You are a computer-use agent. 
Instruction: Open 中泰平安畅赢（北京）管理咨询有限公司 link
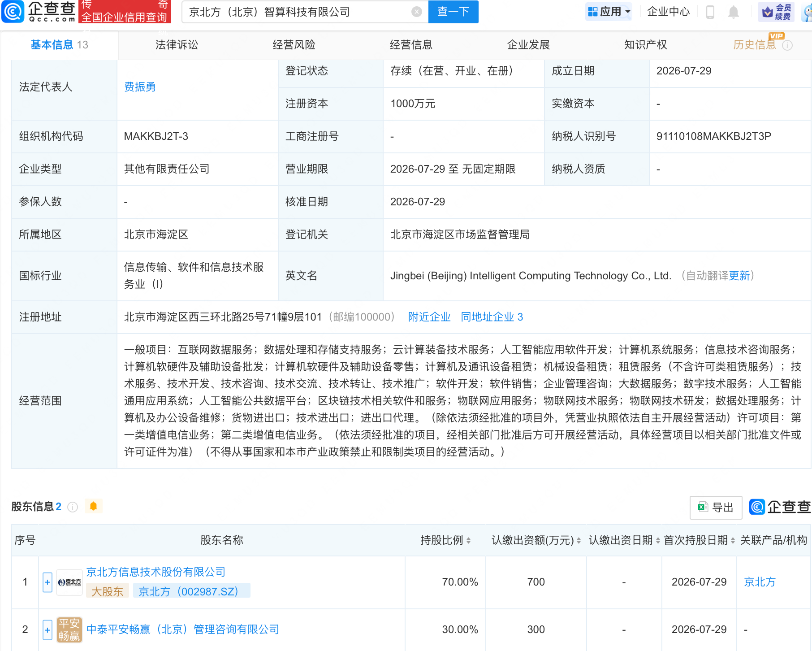coord(182,629)
